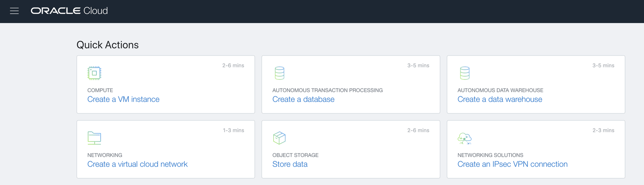
Task: Open Create an IPsec VPN connection
Action: [x=512, y=164]
